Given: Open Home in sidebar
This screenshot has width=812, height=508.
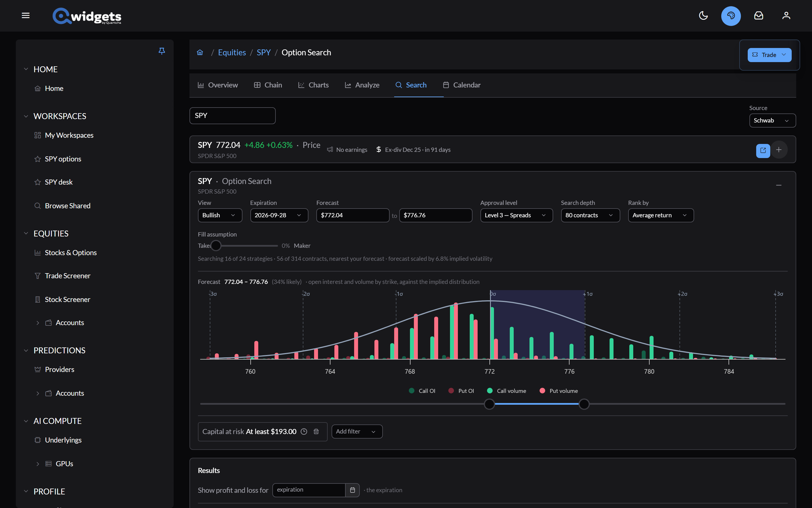Looking at the screenshot, I should pos(54,88).
